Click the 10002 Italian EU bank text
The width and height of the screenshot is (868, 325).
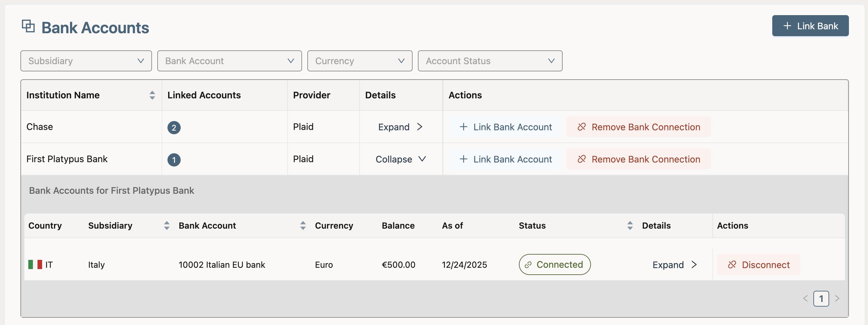coord(222,265)
